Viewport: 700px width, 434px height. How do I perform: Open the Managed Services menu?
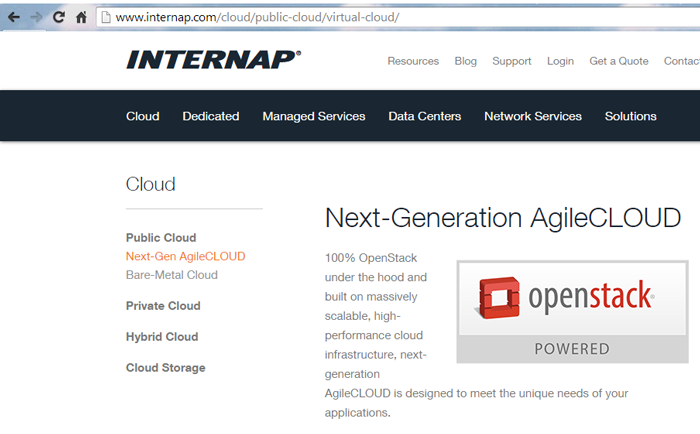314,116
